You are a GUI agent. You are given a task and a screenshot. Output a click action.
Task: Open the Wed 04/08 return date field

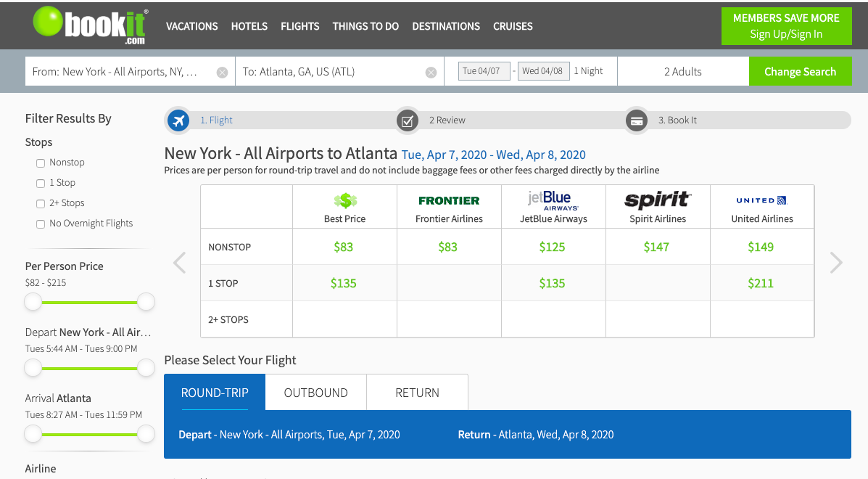coord(544,70)
